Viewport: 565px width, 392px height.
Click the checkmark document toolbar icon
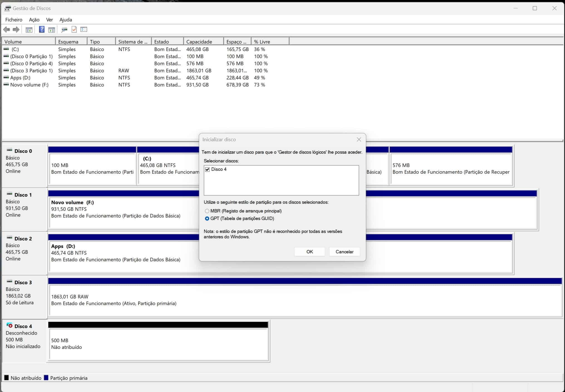[74, 29]
